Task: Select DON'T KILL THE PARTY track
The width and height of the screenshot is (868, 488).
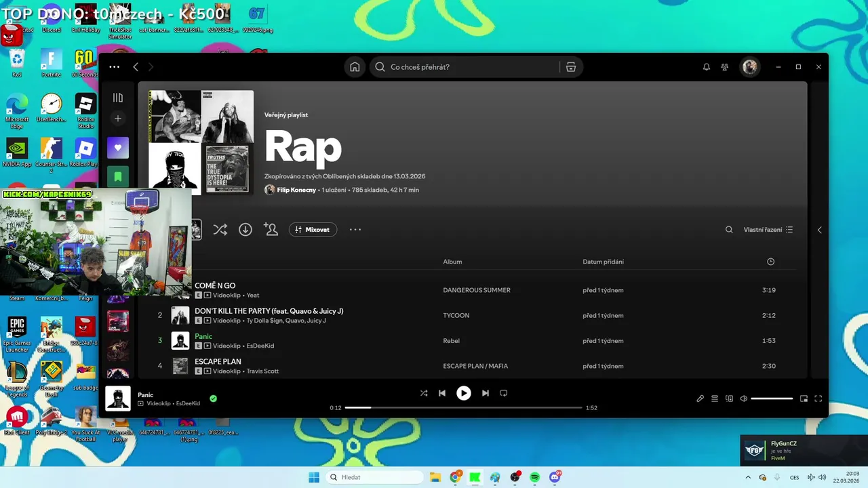Action: pos(269,311)
